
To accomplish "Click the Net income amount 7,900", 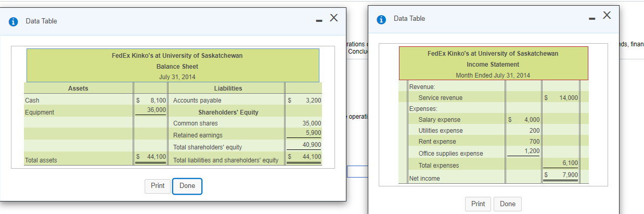I will pos(570,175).
